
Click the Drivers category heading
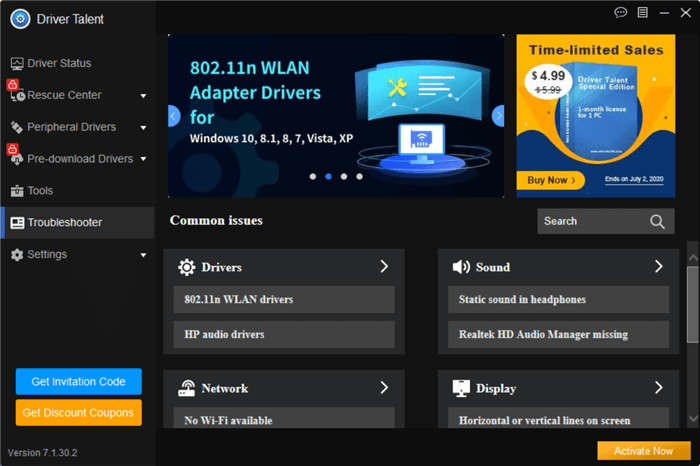pos(221,267)
